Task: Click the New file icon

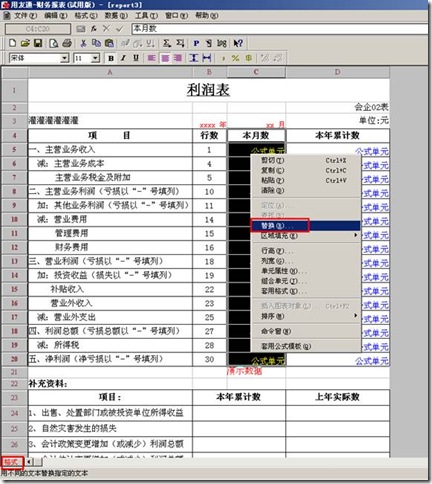Action: [x=12, y=43]
